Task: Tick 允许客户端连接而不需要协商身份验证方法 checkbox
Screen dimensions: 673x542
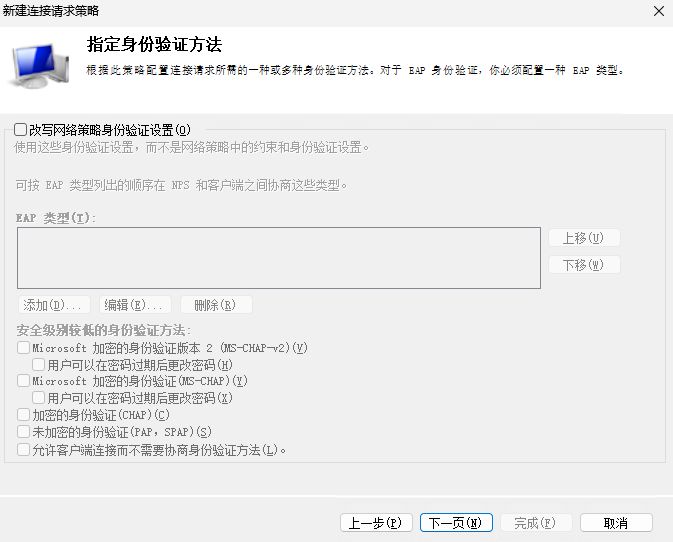Action: pos(24,450)
